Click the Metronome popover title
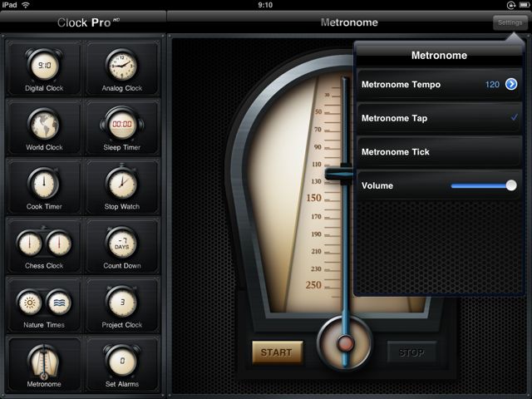532x399 pixels. coord(439,56)
